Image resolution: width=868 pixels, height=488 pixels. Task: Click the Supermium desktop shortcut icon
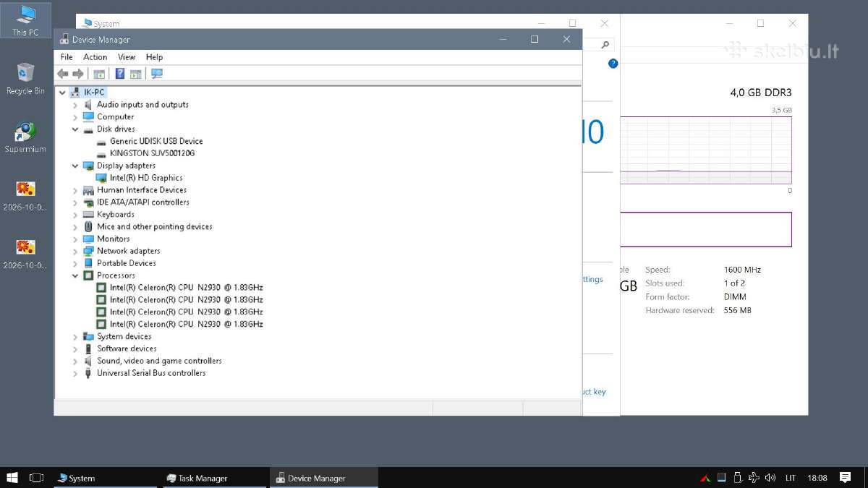(25, 132)
